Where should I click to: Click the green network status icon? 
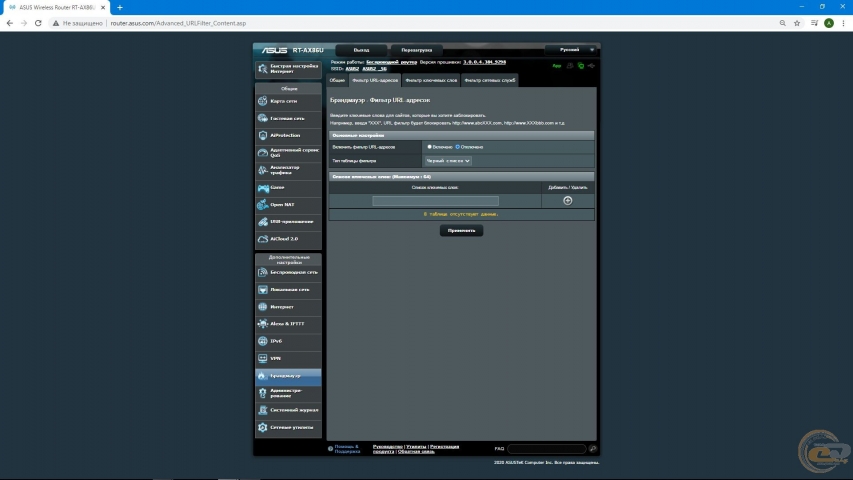(x=581, y=66)
